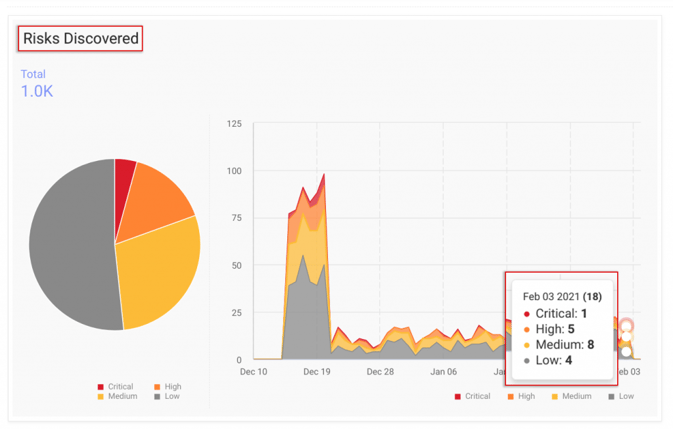Viewport: 673px width, 429px height.
Task: Click the Dec 28 axis label
Action: pos(380,372)
